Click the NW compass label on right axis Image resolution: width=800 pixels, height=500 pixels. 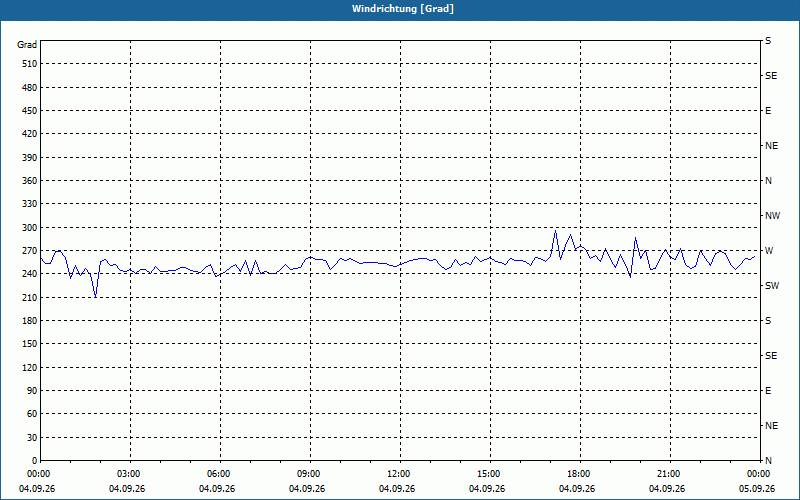(772, 216)
